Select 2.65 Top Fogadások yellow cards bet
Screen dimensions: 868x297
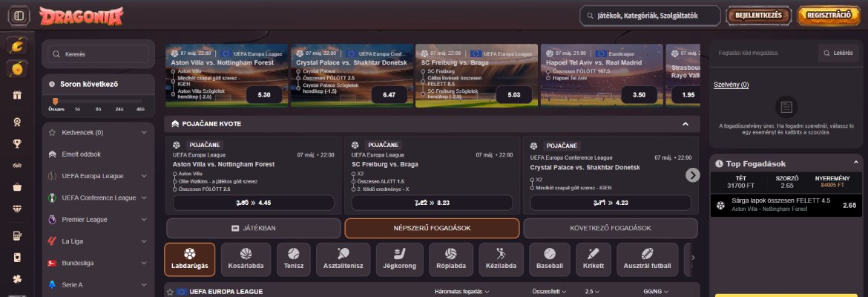[x=786, y=205]
